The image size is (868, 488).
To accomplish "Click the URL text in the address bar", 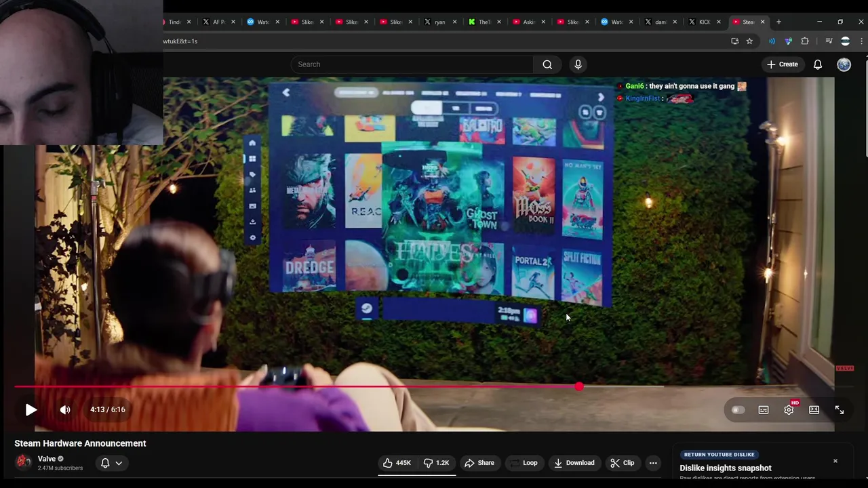I will pos(180,41).
